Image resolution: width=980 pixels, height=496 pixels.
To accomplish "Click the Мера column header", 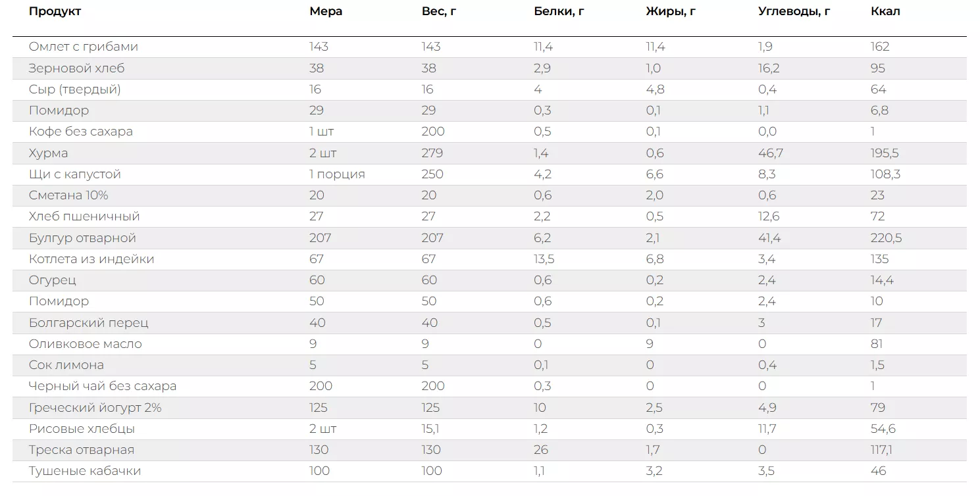I will point(326,11).
